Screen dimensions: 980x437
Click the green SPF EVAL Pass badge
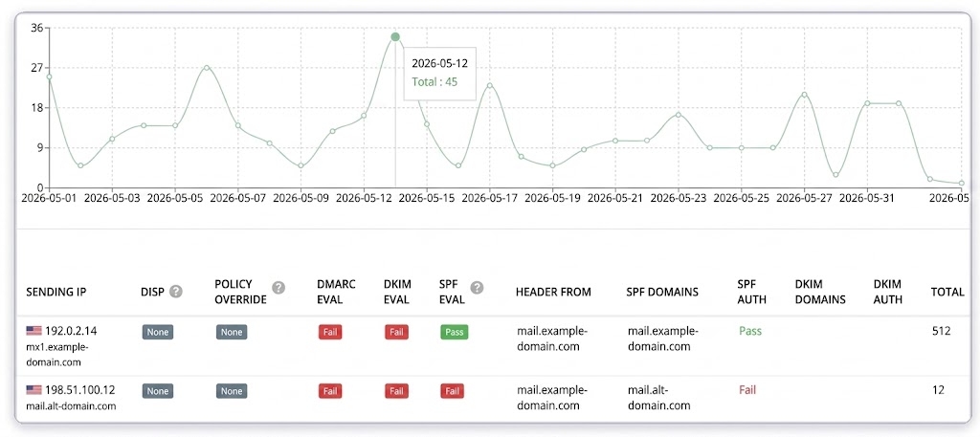coord(455,332)
